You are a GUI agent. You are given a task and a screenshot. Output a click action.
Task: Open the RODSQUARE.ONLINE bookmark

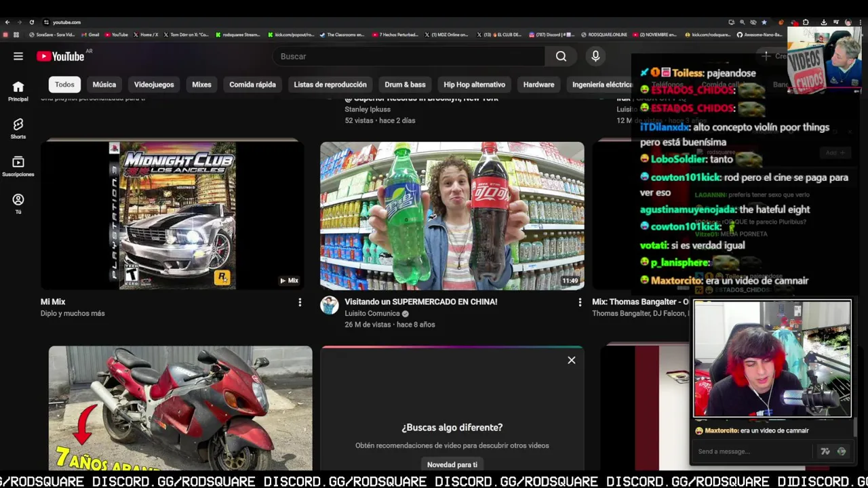[x=604, y=35]
